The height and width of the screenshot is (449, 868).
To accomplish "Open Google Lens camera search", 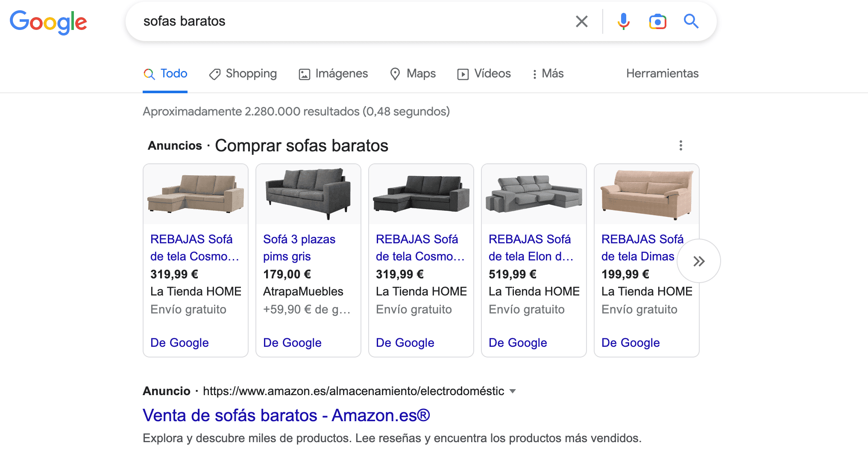I will pos(657,21).
